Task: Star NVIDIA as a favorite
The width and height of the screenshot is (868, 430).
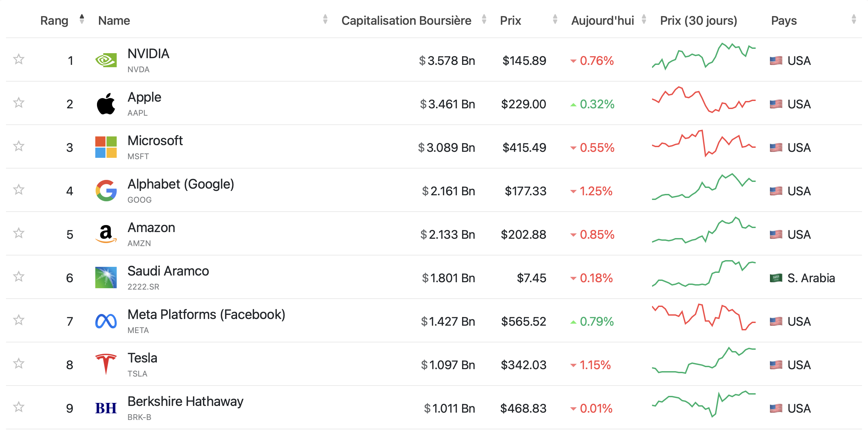Action: pyautogui.click(x=19, y=60)
